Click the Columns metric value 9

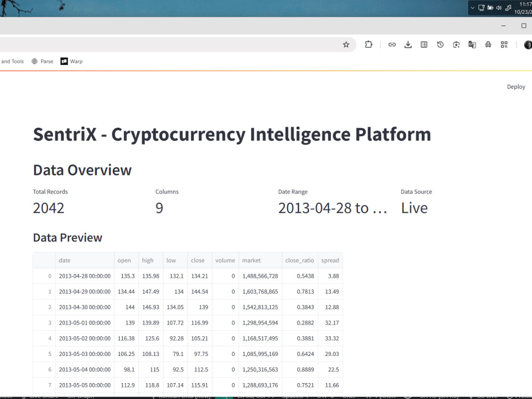tap(159, 208)
